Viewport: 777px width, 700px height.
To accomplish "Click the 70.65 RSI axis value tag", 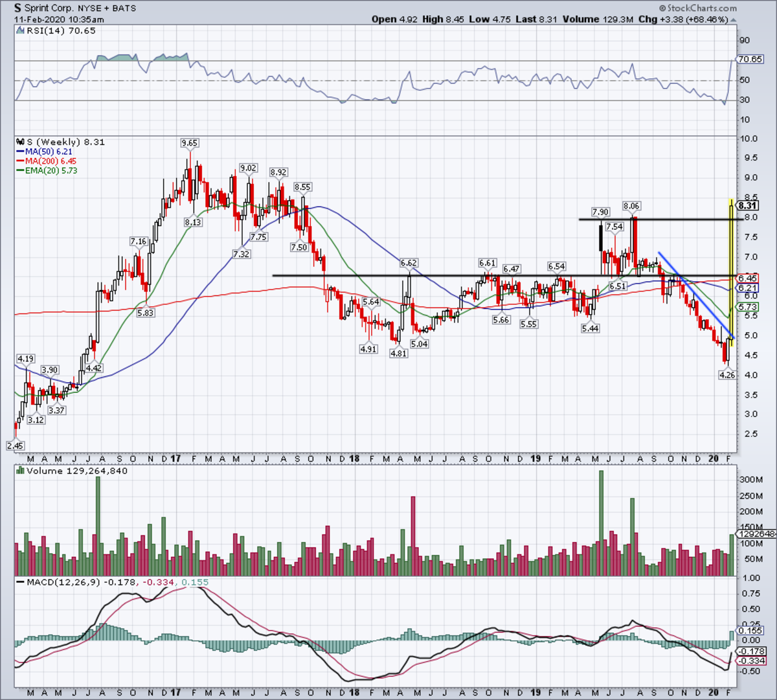I will pos(750,59).
